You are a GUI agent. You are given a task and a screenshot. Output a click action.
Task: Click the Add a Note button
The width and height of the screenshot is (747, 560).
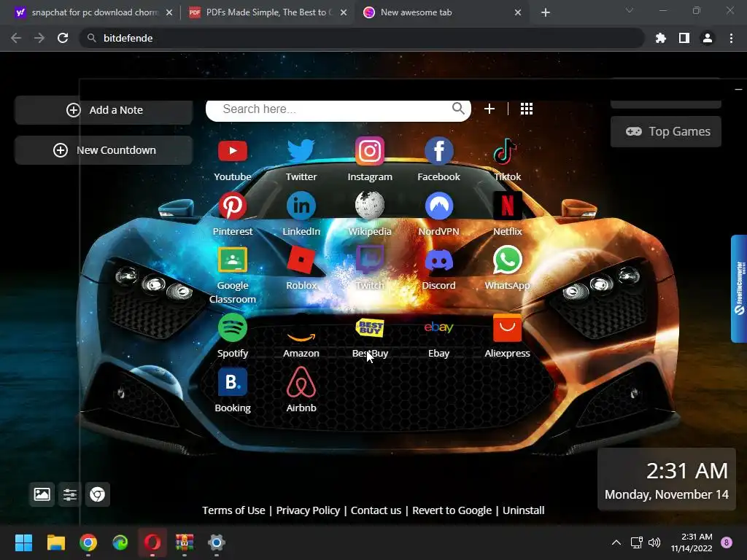pyautogui.click(x=104, y=110)
